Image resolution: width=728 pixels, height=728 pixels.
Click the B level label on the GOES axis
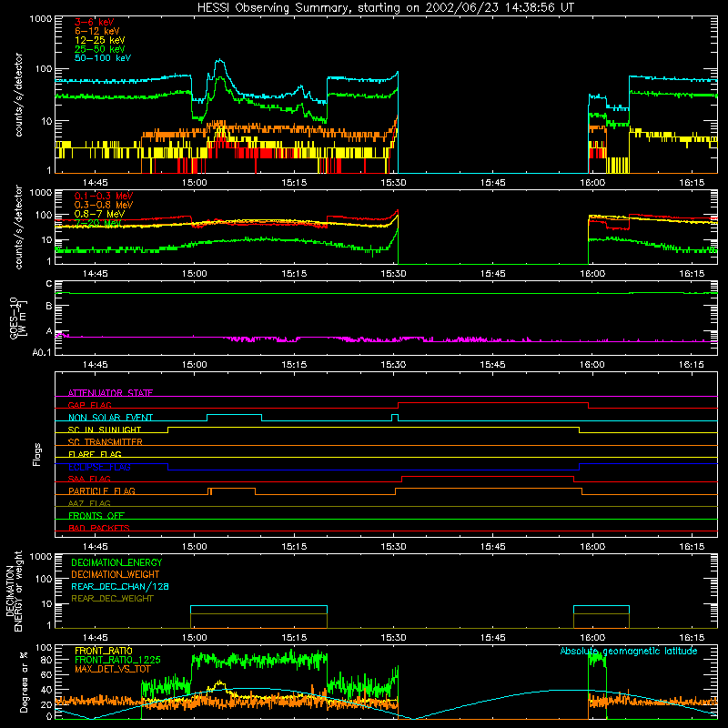point(49,307)
